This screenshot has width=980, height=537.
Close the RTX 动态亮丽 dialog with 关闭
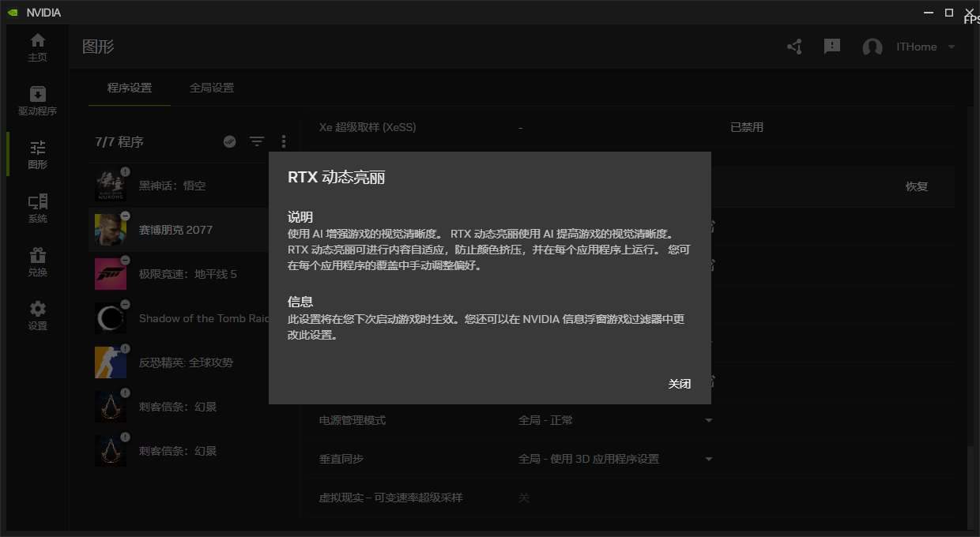coord(680,384)
